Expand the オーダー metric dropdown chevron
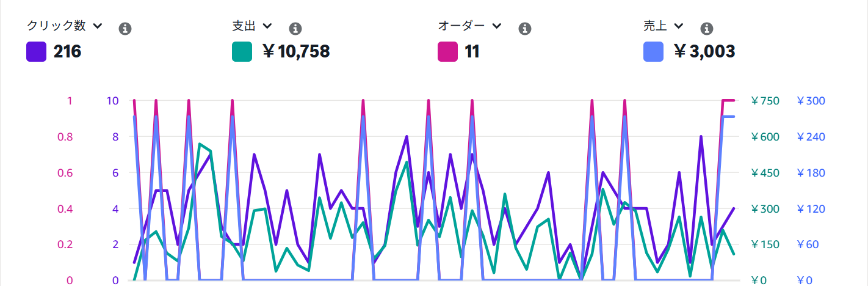 click(x=496, y=26)
